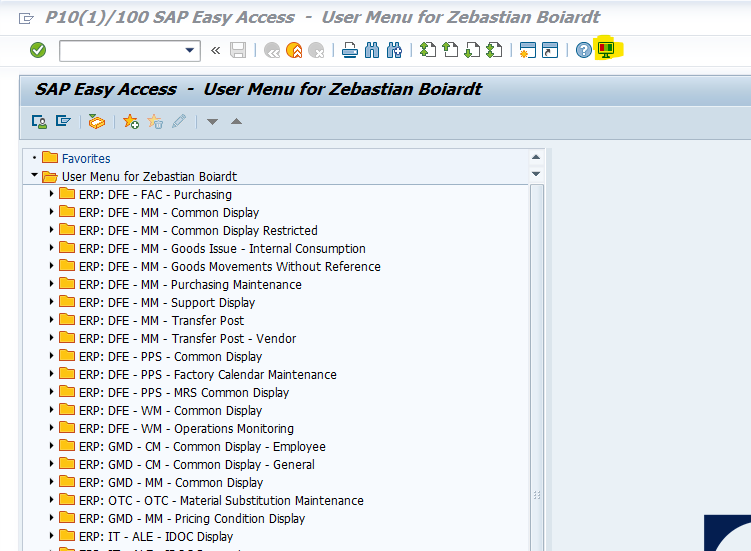This screenshot has width=751, height=551.
Task: Open the command field dropdown arrow
Action: (190, 50)
